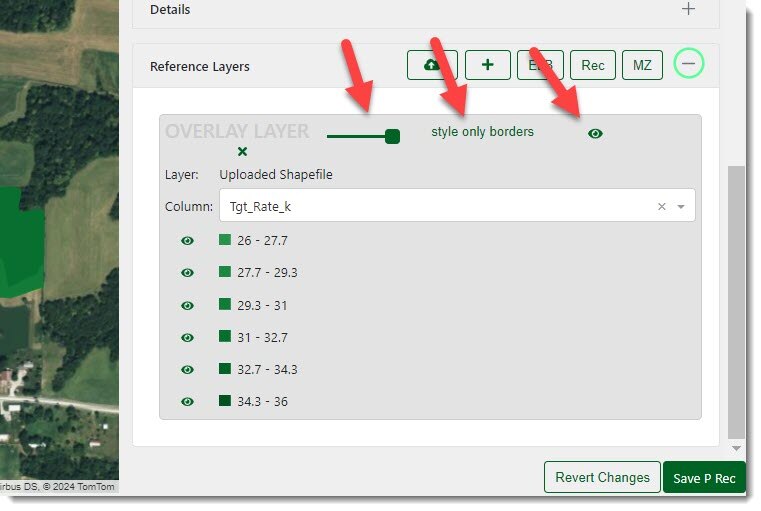The width and height of the screenshot is (761, 511).
Task: Remove overlay layer with green X
Action: click(242, 152)
